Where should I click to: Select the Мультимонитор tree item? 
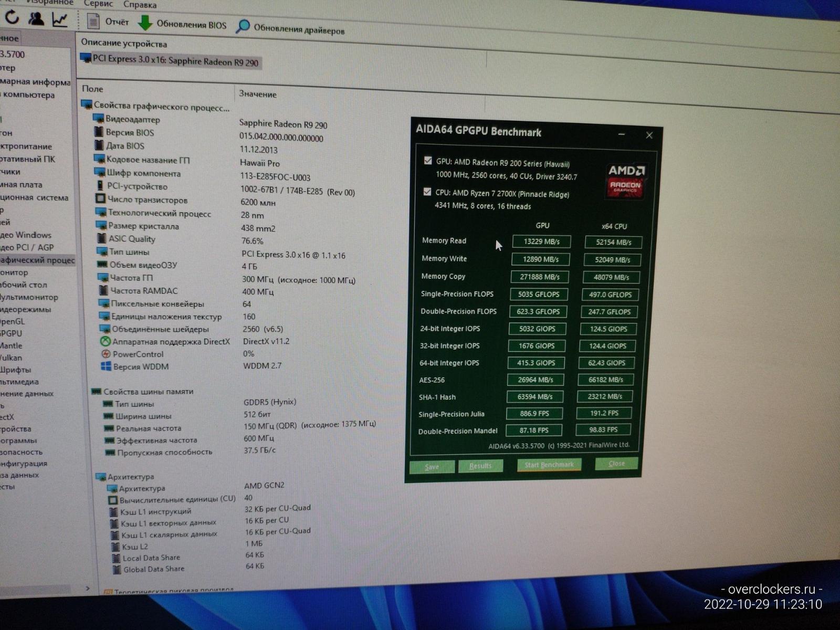pos(29,297)
